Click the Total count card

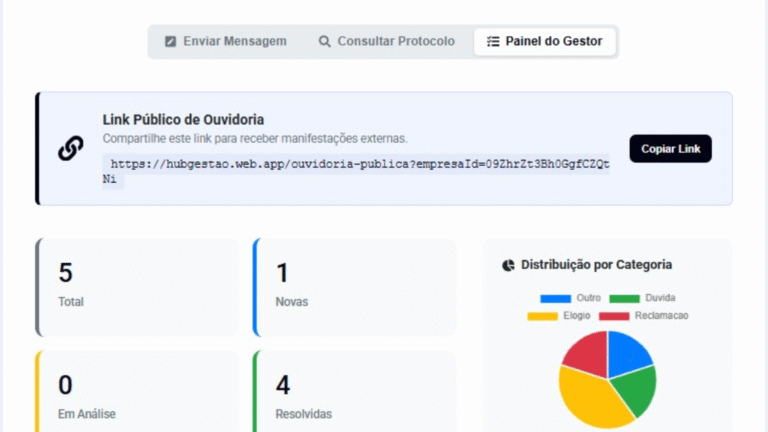(x=138, y=286)
